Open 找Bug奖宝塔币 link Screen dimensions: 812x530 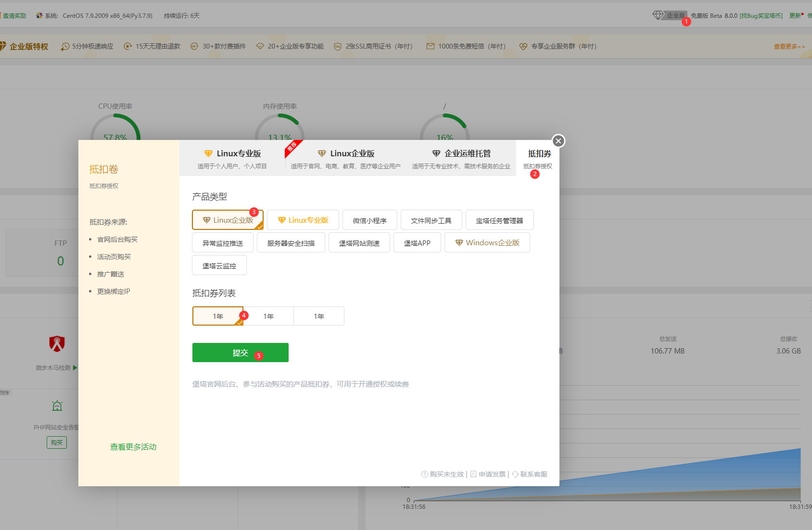click(x=761, y=16)
